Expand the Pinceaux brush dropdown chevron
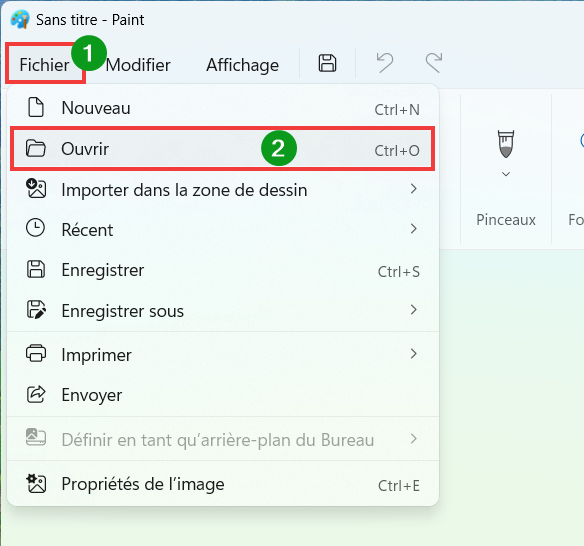 point(506,174)
